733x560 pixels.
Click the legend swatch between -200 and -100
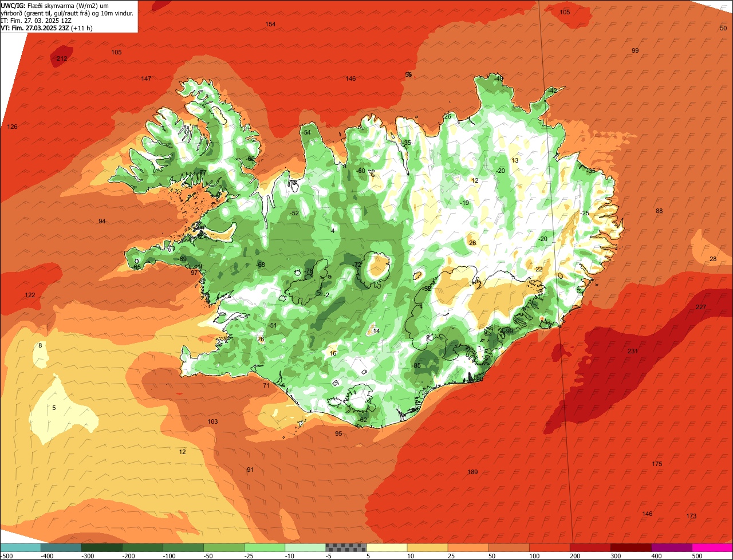143,547
